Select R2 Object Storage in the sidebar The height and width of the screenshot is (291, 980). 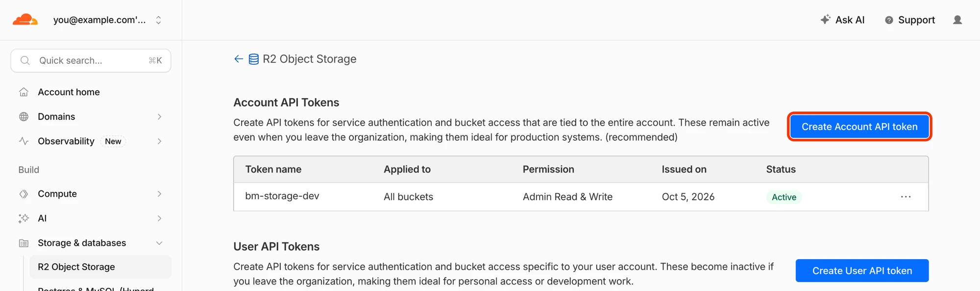pos(100,267)
